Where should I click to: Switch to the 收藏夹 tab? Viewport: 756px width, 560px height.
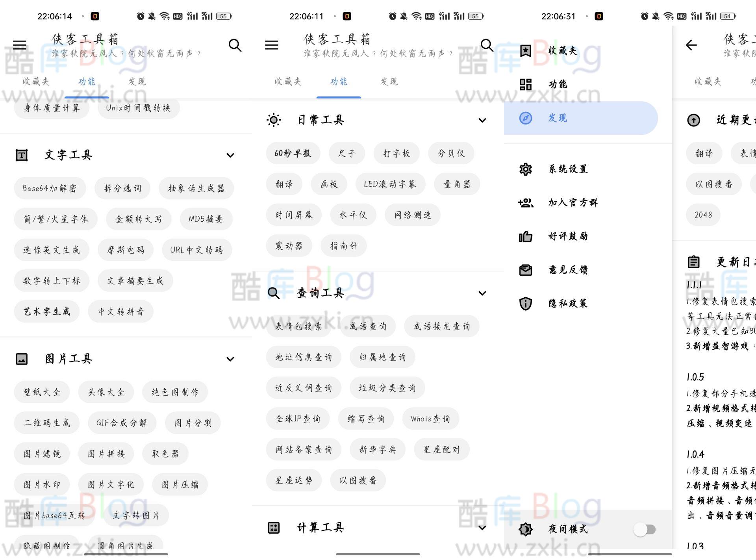pyautogui.click(x=35, y=82)
